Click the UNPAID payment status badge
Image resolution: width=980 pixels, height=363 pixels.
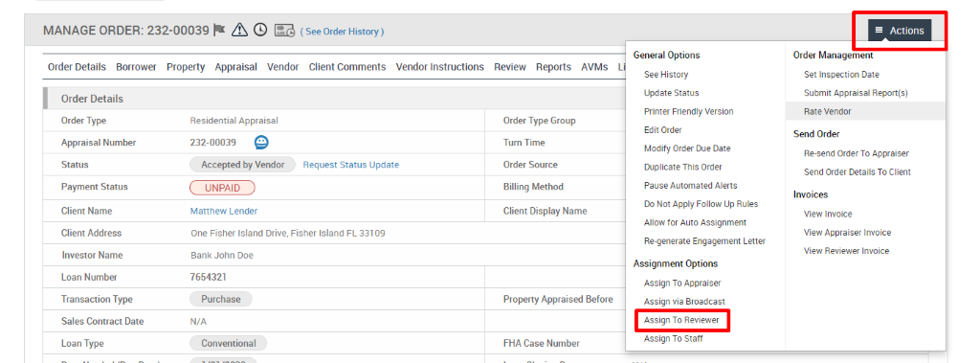(x=222, y=187)
